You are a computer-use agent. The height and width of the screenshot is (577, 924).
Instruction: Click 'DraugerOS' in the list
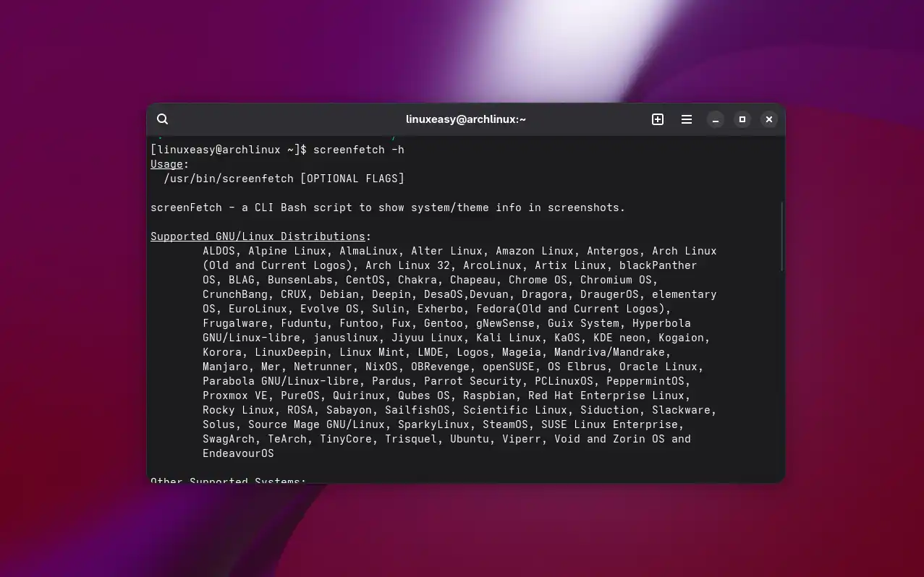[x=609, y=294]
